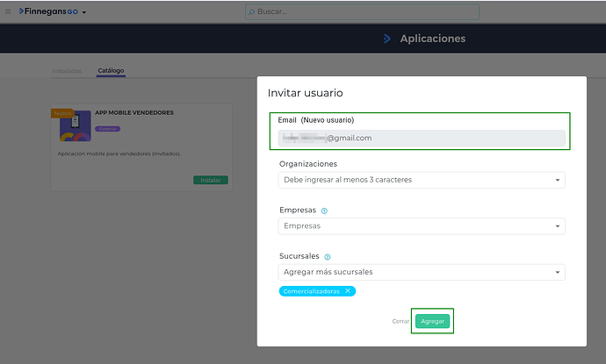Click the FinnegansGO logo
This screenshot has width=606, height=364.
[48, 11]
